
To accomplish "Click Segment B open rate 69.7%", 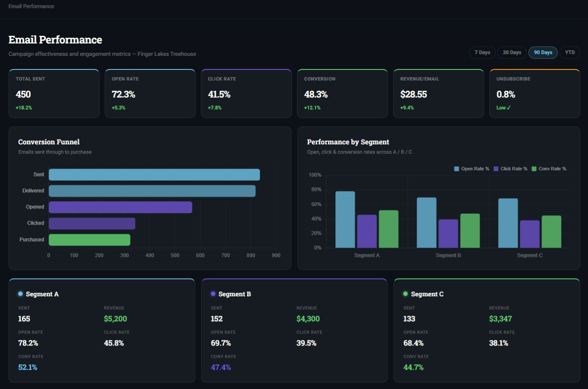I will [221, 343].
